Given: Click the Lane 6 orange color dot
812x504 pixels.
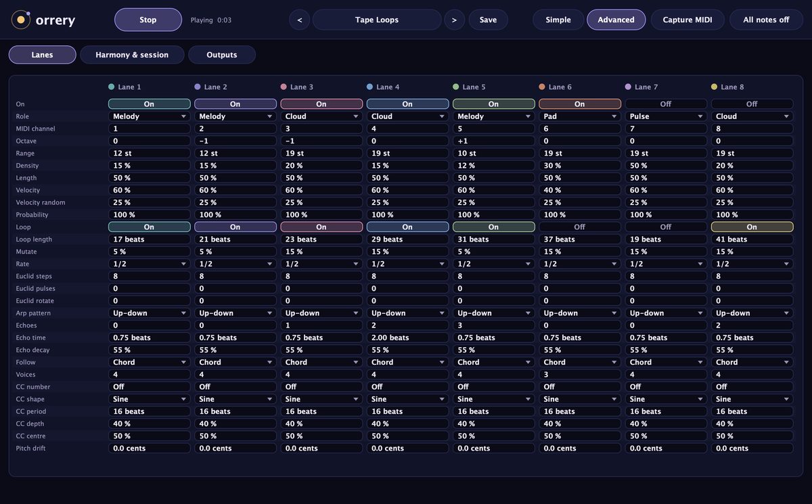Looking at the screenshot, I should [542, 87].
